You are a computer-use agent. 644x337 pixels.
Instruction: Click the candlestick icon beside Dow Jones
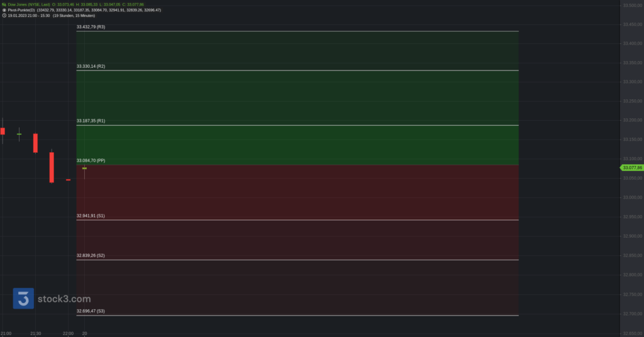pyautogui.click(x=4, y=4)
